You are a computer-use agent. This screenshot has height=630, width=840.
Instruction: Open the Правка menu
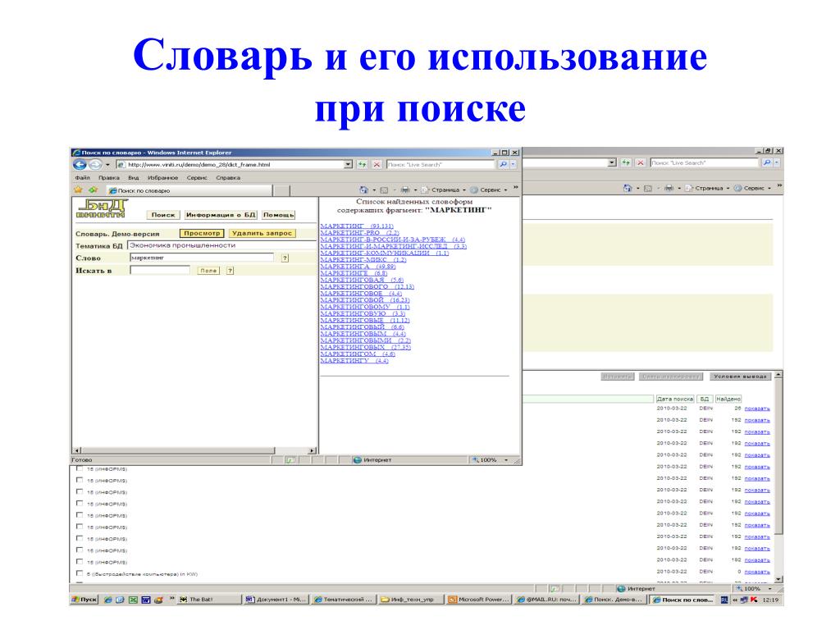(x=109, y=178)
